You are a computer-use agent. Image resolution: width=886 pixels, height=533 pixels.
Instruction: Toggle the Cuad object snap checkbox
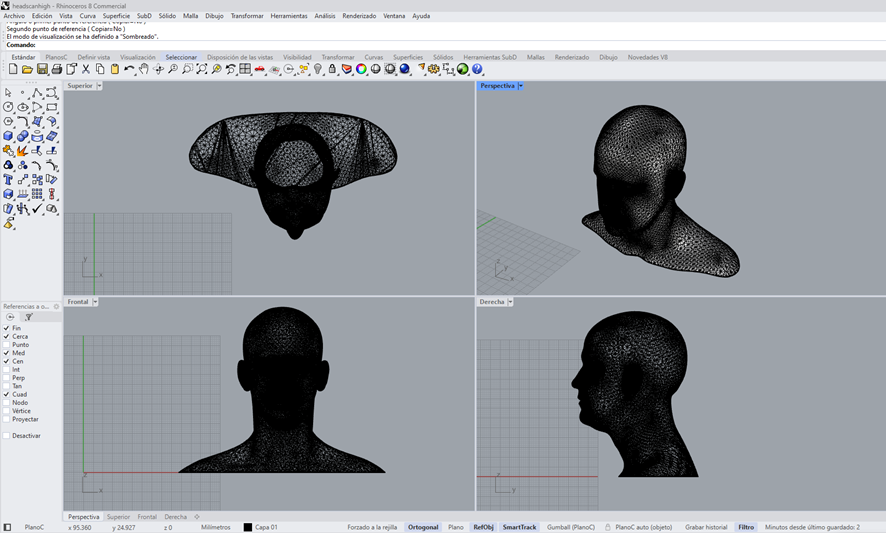click(x=6, y=395)
